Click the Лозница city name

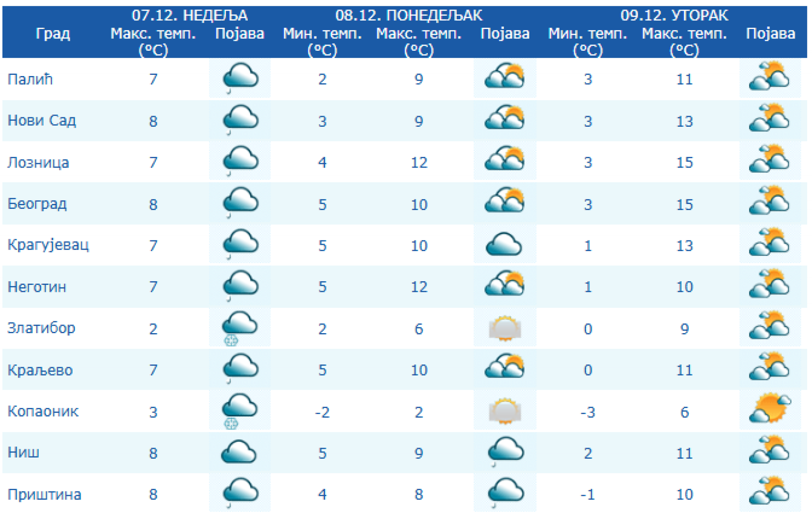38,162
